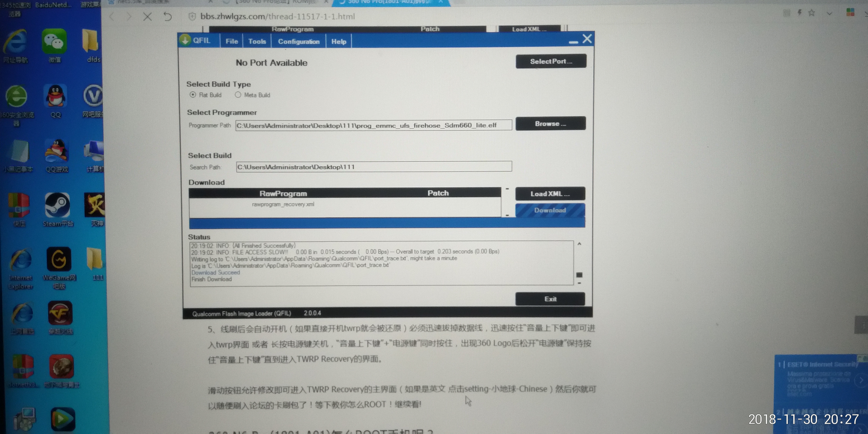Click the 'No Port Available' text
The image size is (868, 434).
tap(272, 63)
